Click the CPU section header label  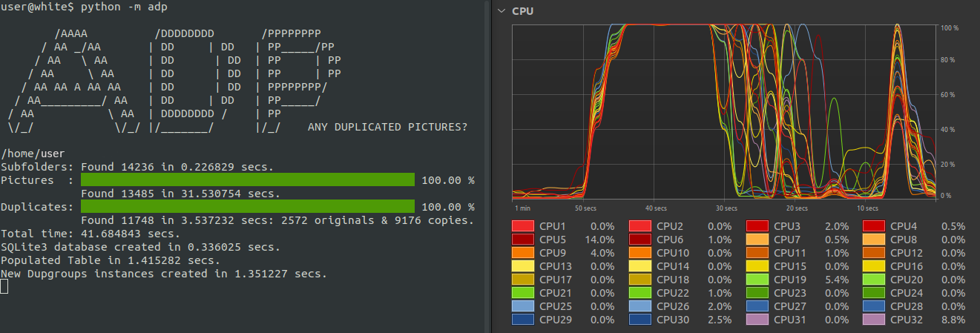coord(524,11)
